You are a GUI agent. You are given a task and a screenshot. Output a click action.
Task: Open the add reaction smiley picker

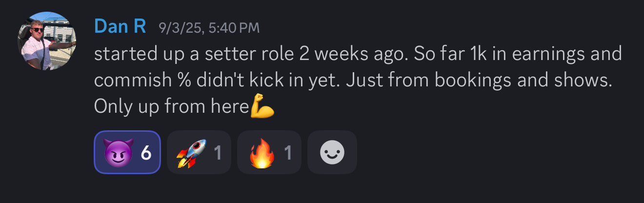[x=332, y=152]
